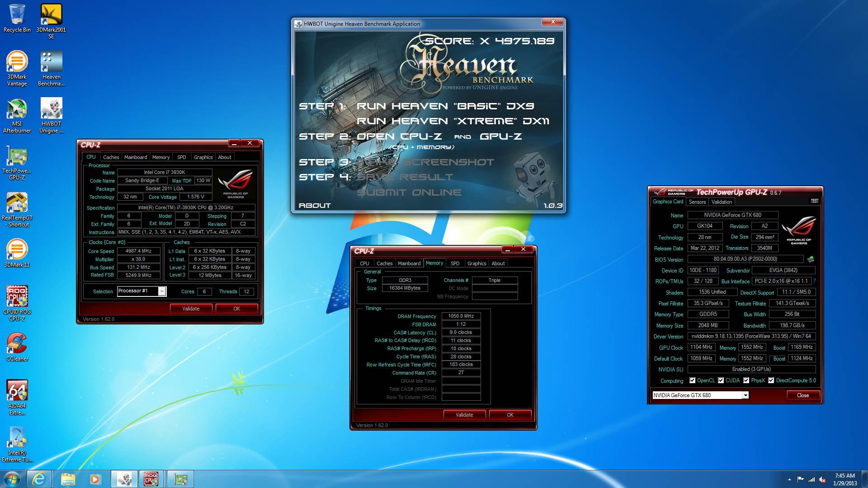Toggle the PhysX checkbox in GPU-Z
The height and width of the screenshot is (488, 868).
[746, 380]
